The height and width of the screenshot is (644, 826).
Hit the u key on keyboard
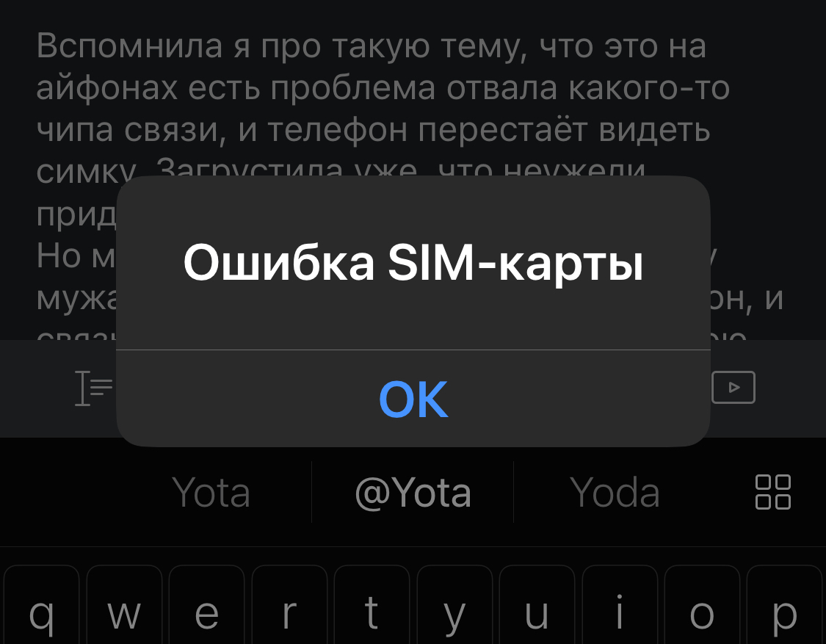537,605
